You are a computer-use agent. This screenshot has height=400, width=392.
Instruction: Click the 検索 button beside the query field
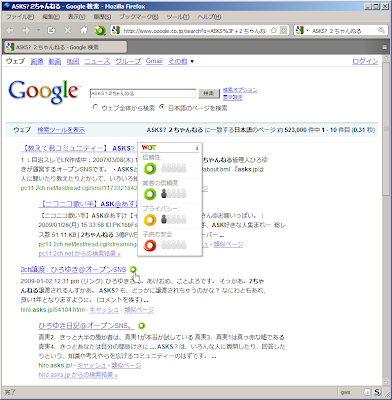coord(209,94)
